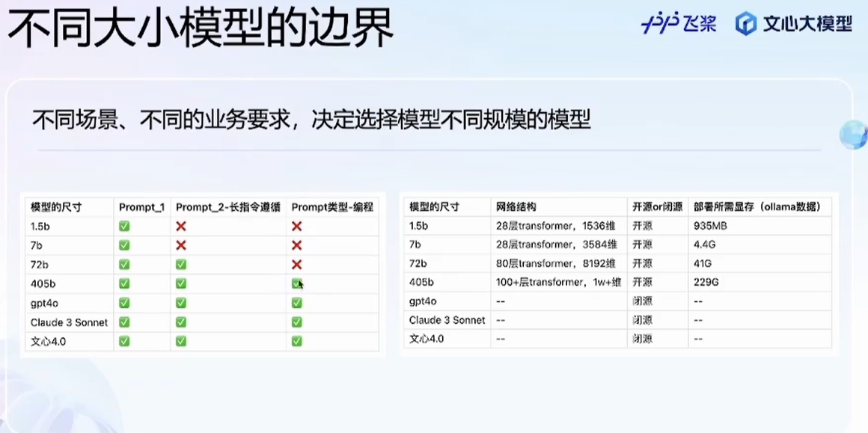The height and width of the screenshot is (433, 868).
Task: Click 文心4.0 in the left table
Action: coord(48,341)
